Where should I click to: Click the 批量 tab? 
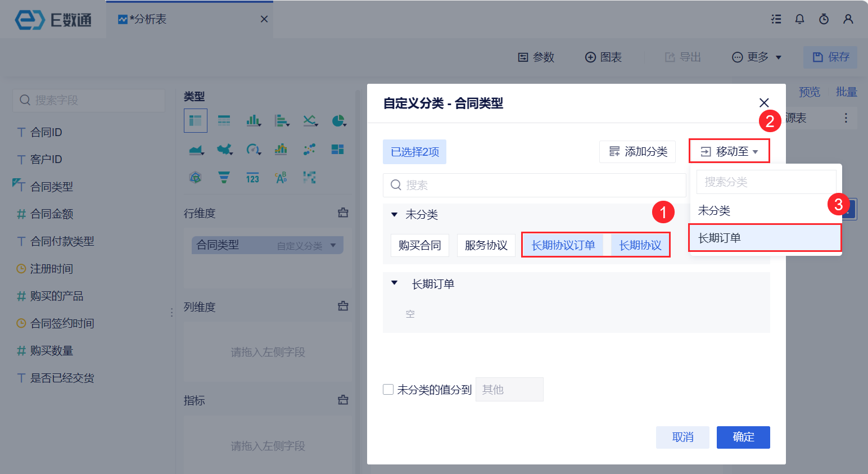(x=846, y=92)
